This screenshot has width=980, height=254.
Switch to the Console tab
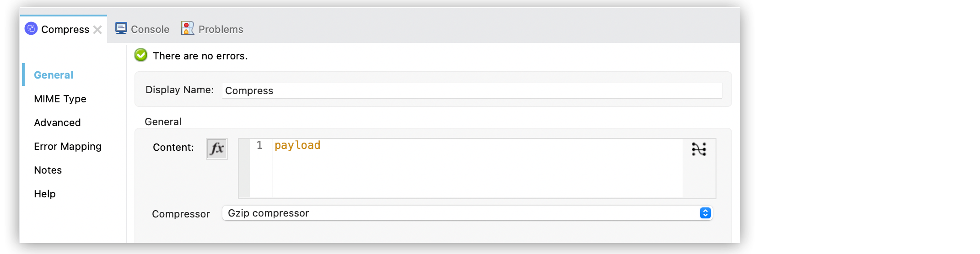[150, 29]
